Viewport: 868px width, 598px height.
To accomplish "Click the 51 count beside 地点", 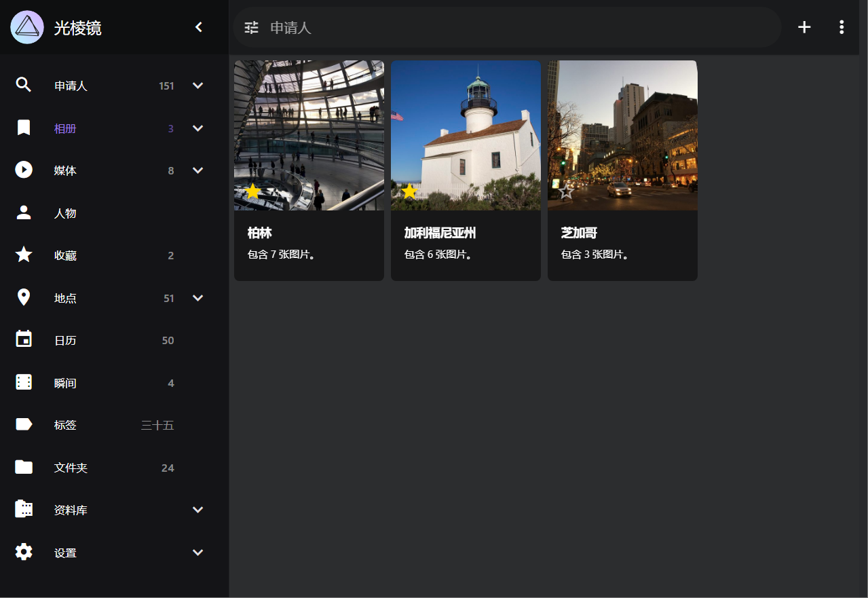I will click(169, 298).
